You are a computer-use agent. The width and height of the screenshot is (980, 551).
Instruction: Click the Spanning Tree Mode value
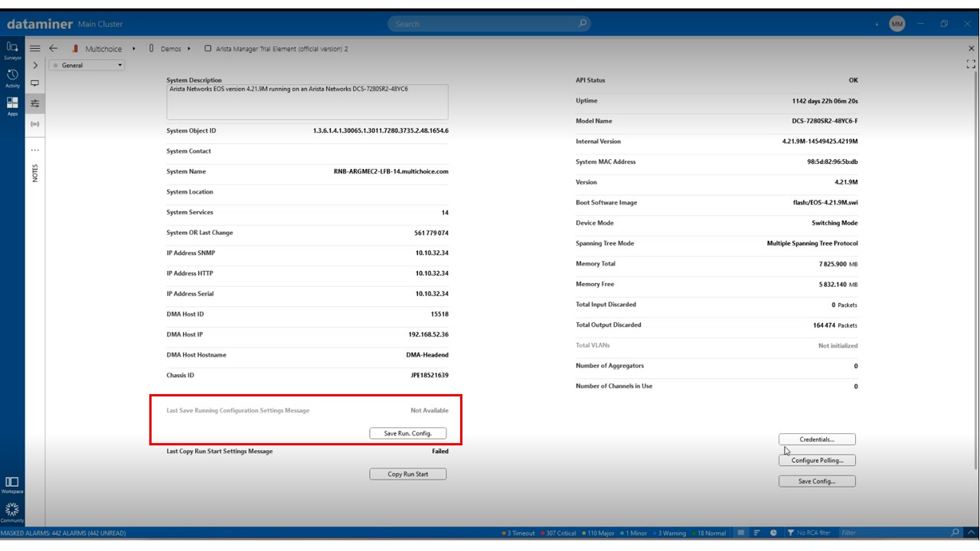click(812, 243)
